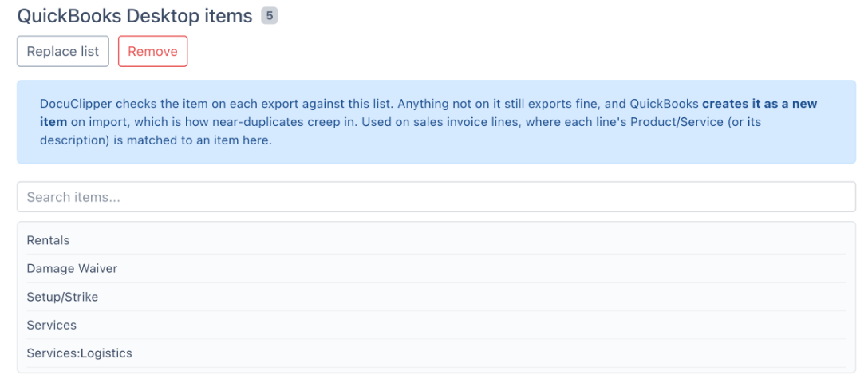Select the Setup/Strike item
The image size is (868, 383).
pos(436,297)
